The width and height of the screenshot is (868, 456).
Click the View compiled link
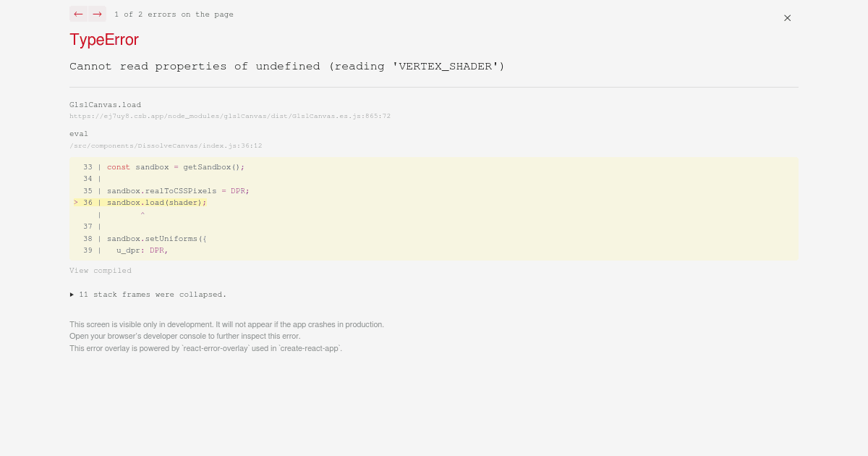(x=101, y=271)
